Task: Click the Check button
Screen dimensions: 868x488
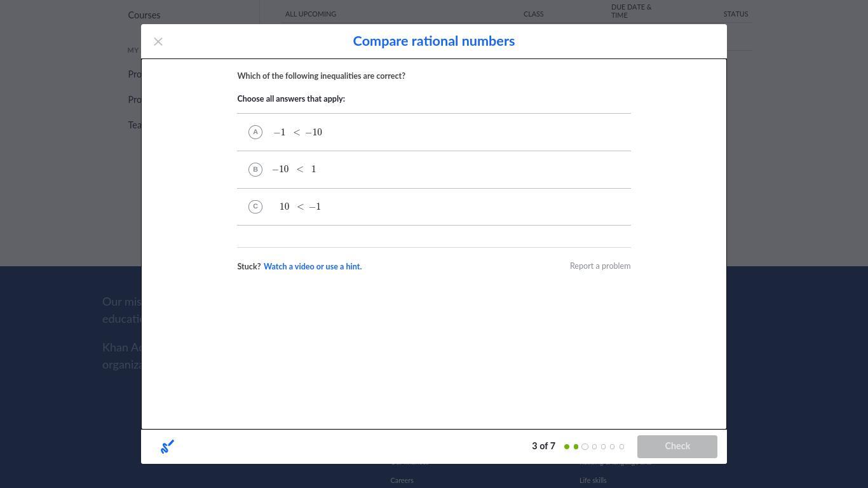Action: (677, 447)
